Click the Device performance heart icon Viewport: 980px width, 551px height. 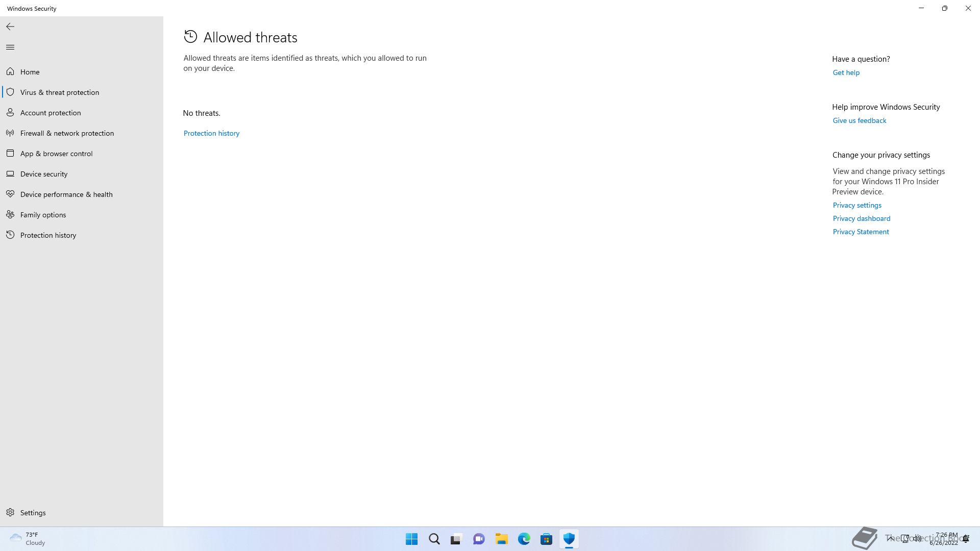click(10, 194)
